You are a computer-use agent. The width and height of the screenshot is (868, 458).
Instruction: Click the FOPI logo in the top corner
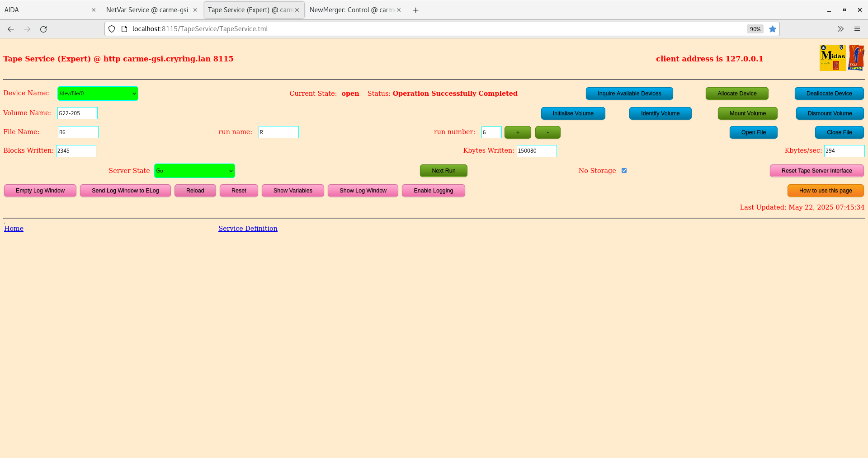coord(856,58)
